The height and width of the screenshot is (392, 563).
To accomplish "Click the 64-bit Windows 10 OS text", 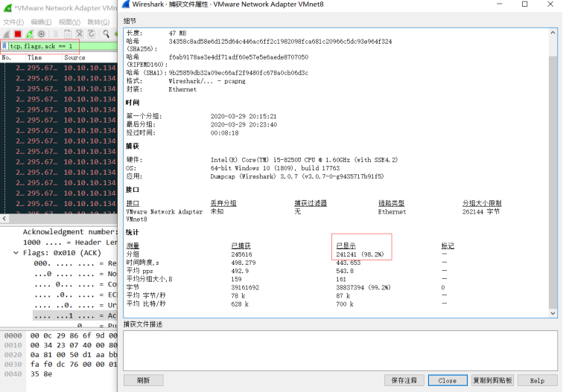I will tap(275, 168).
